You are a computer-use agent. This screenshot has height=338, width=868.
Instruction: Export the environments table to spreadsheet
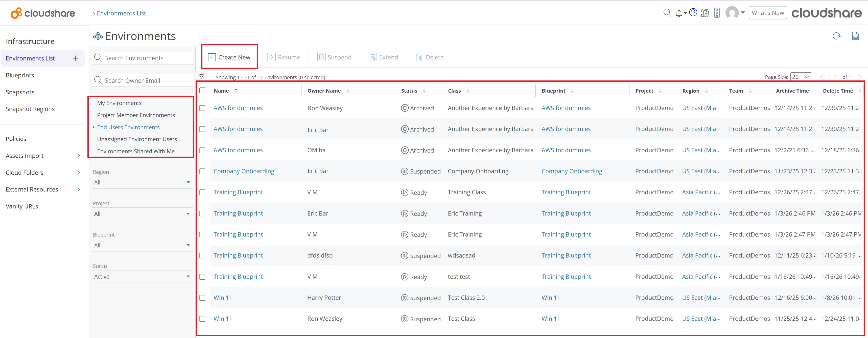point(856,36)
